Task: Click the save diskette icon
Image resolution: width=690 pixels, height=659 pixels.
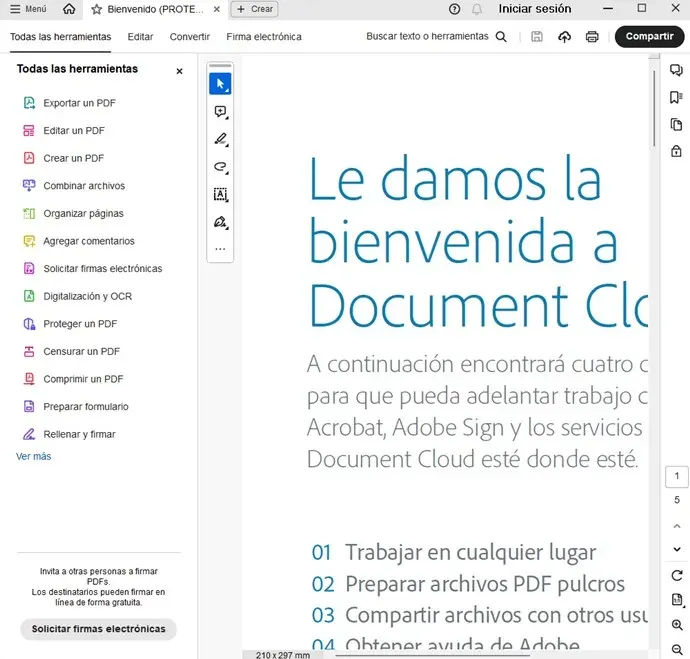Action: point(536,37)
